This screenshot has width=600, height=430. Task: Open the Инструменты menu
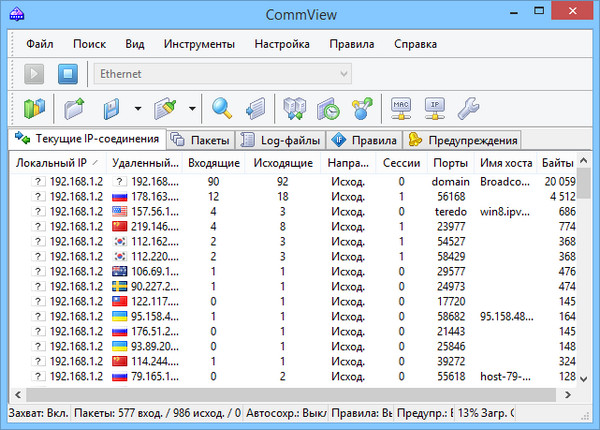pos(199,44)
